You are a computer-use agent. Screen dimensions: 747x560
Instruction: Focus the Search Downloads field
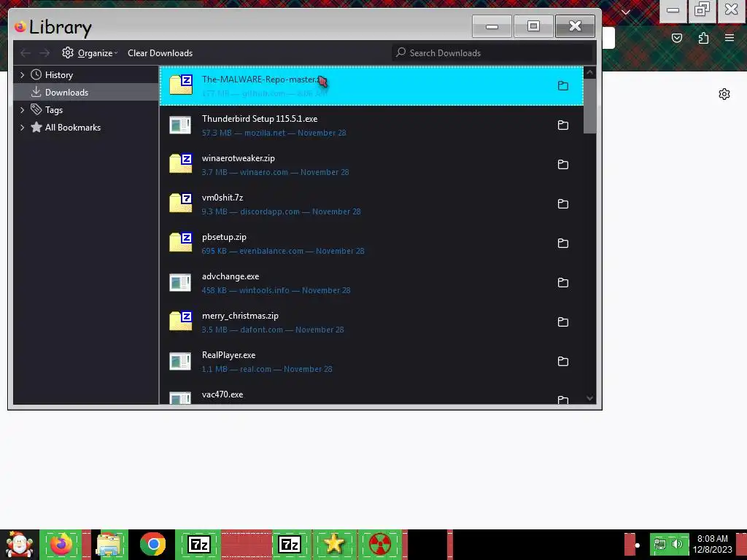[492, 52]
